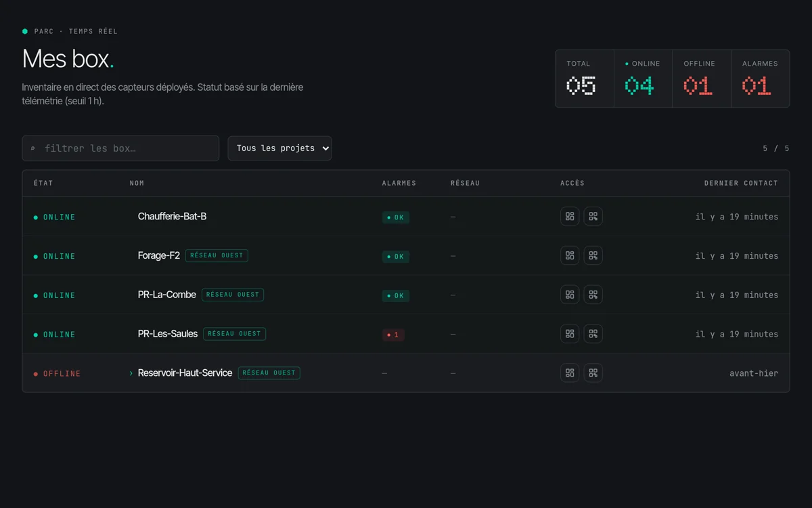812x508 pixels.
Task: Show the QR code for Reservoir-Haut-Service
Action: pos(593,373)
